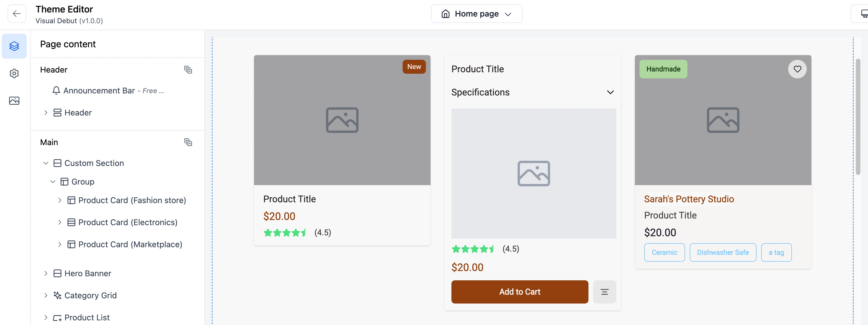Select the Ceramic tag chip

click(x=664, y=252)
